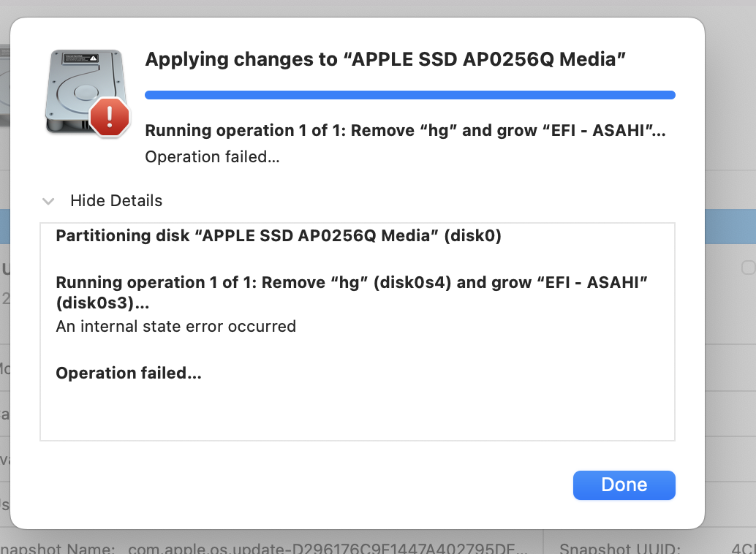The width and height of the screenshot is (756, 554).
Task: Toggle the partially hidden checkbox at right edge
Action: coord(748,268)
